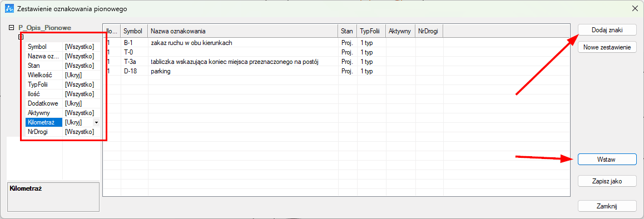Open the Kilometraż value dropdown arrow

pyautogui.click(x=96, y=122)
